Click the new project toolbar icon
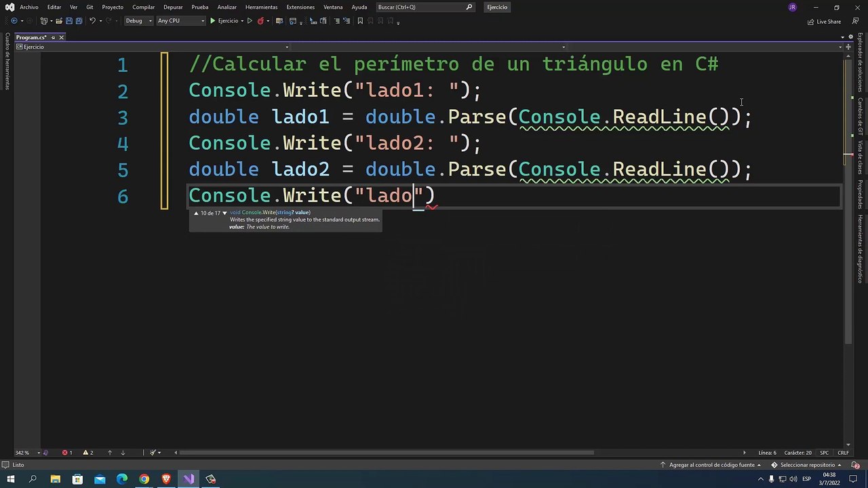The image size is (868, 488). click(43, 21)
